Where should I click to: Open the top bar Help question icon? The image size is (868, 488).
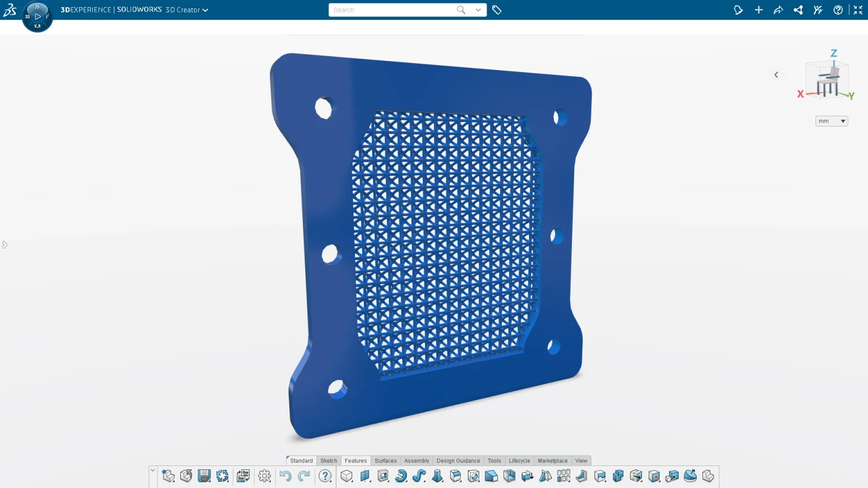click(838, 10)
